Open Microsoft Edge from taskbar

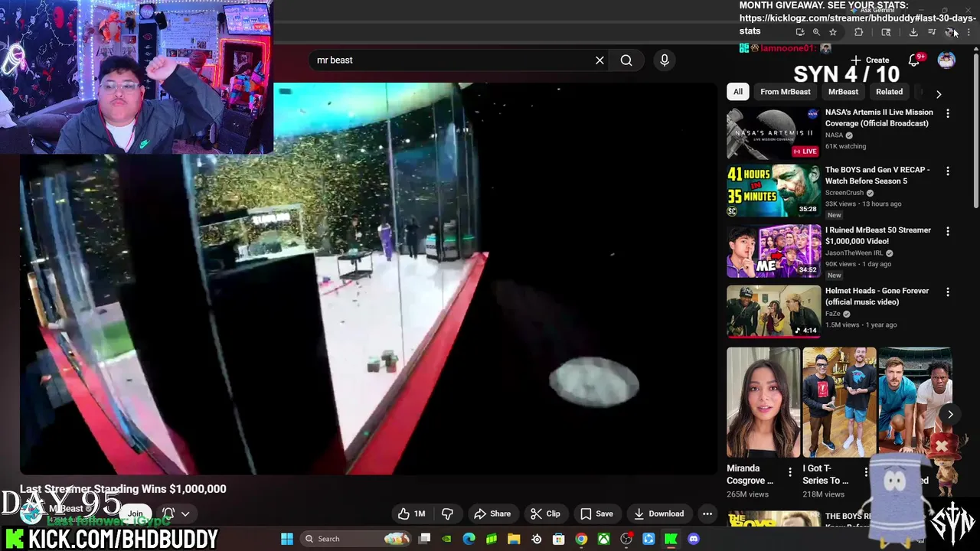pos(469,539)
